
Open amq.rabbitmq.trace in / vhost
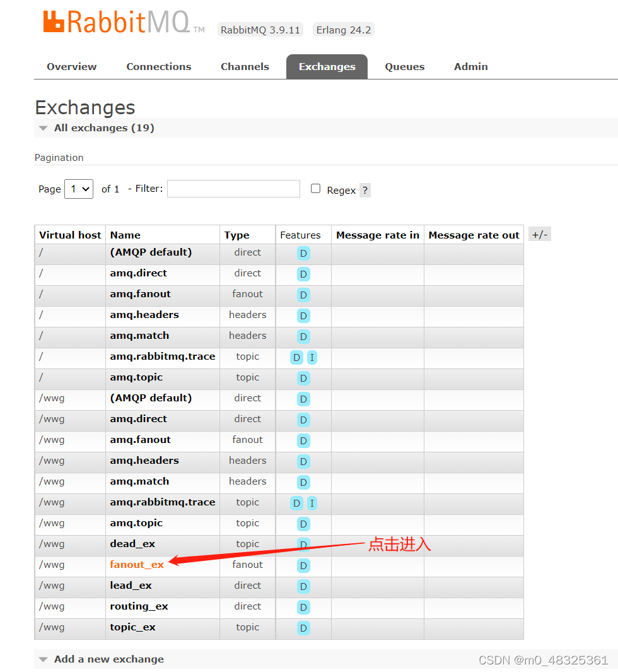click(x=162, y=356)
